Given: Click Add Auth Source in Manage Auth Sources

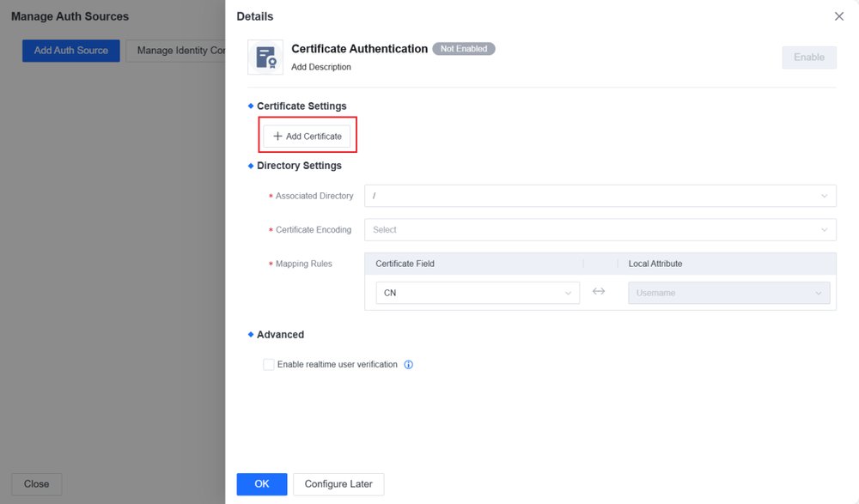Looking at the screenshot, I should click(71, 51).
